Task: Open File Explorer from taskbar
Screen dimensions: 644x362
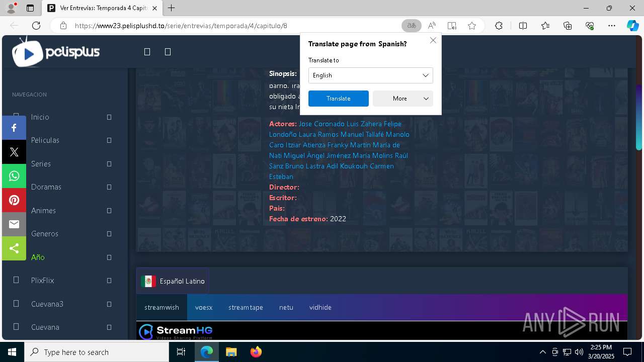Action: click(x=231, y=352)
